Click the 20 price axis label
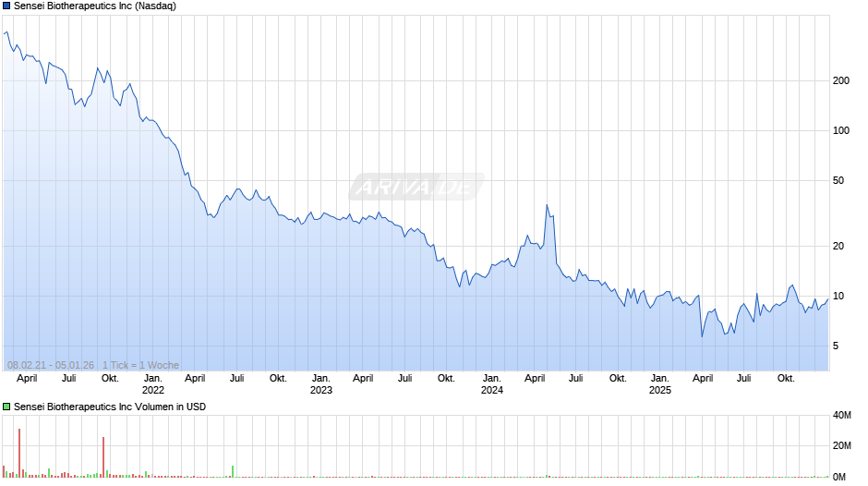 pyautogui.click(x=838, y=246)
